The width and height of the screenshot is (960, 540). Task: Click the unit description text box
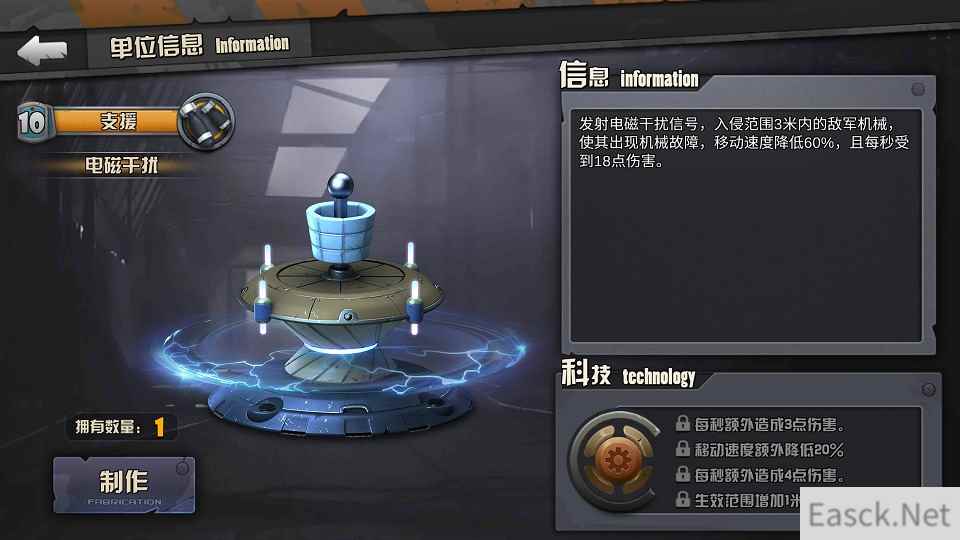746,225
